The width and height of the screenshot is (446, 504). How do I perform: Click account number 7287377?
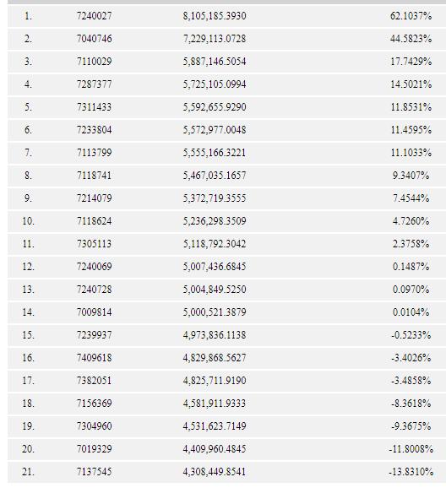tap(95, 84)
